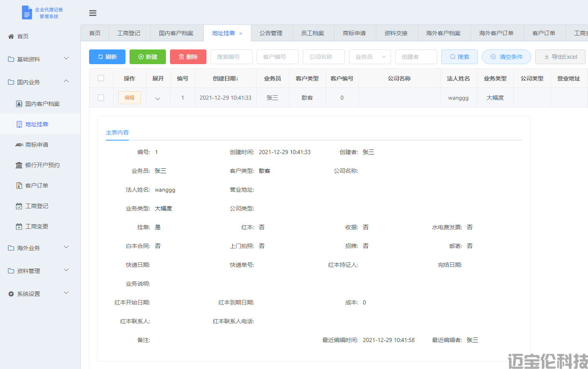Click the 导出Excel export button

[x=560, y=57]
